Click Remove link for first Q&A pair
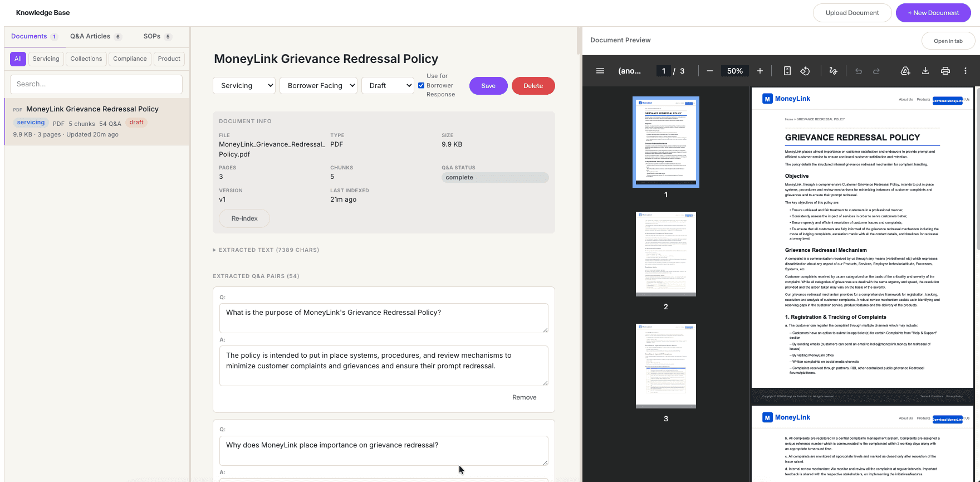 525,397
